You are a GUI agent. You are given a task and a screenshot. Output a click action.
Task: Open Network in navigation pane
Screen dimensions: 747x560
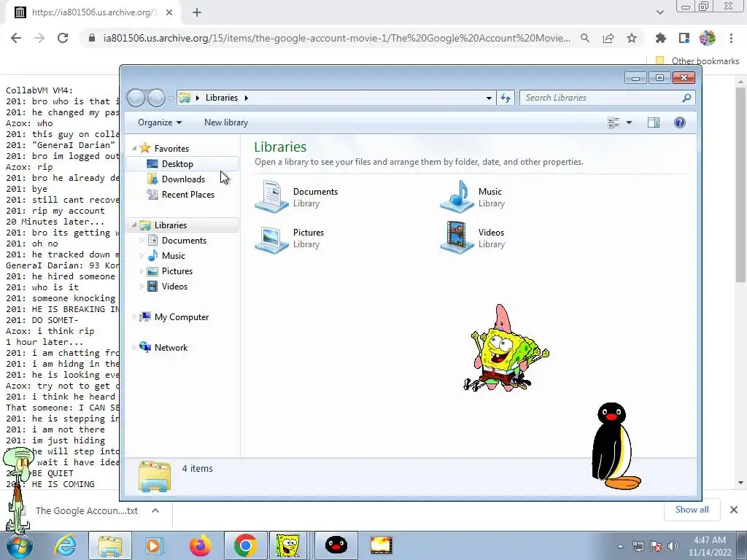point(171,348)
